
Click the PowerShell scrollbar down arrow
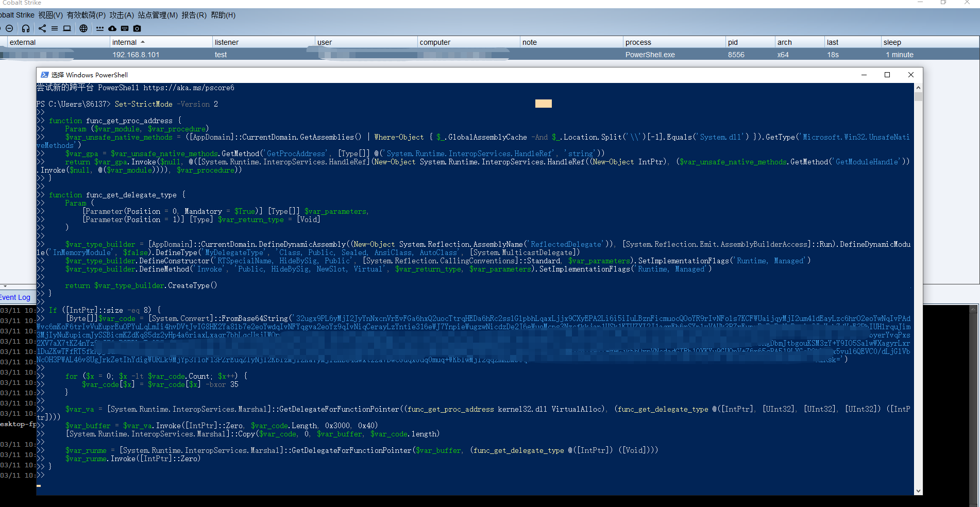point(918,491)
